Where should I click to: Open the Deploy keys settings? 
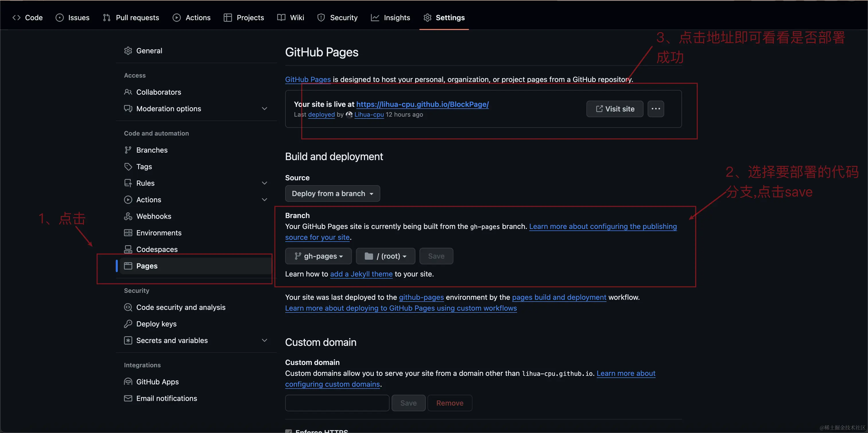click(156, 324)
